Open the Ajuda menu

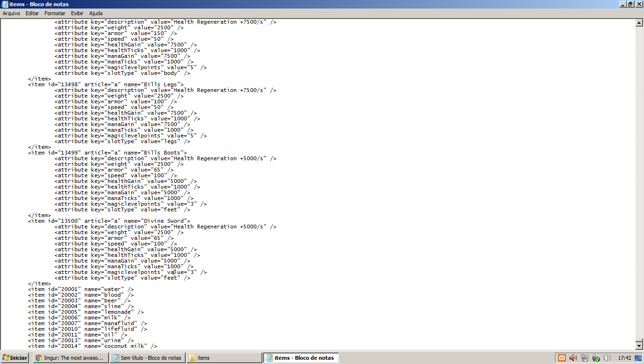click(96, 13)
